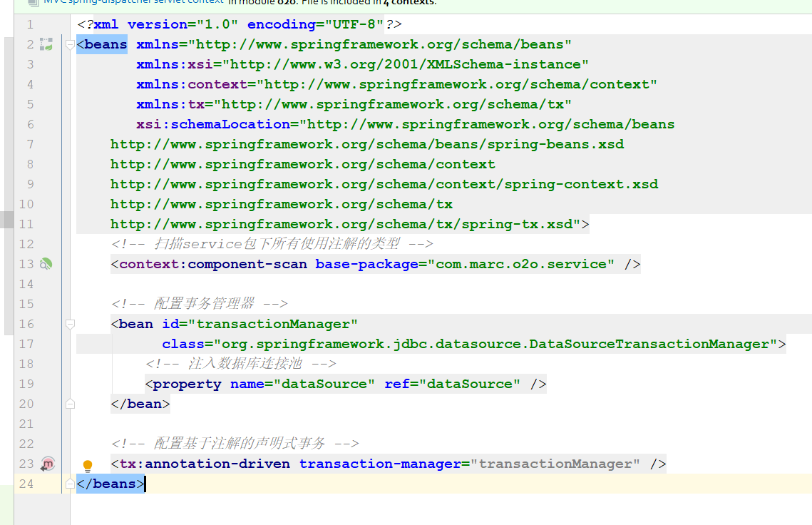Click the schema/tx URL on line 10
The height and width of the screenshot is (525, 812).
(x=282, y=204)
